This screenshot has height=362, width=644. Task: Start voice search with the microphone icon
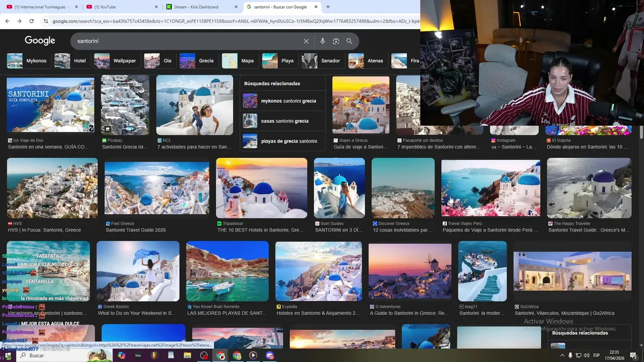323,41
